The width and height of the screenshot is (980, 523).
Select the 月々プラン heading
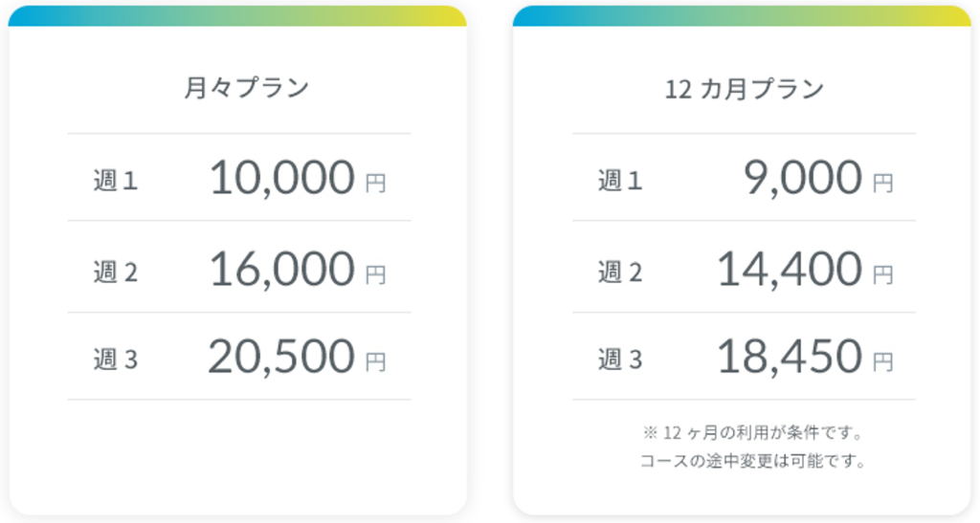pyautogui.click(x=247, y=88)
